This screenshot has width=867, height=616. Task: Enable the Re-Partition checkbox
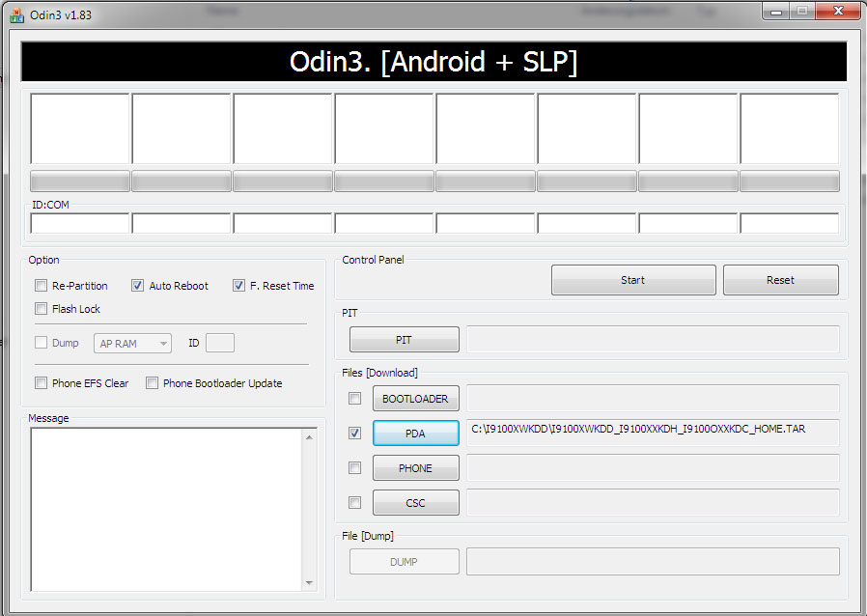click(x=41, y=286)
